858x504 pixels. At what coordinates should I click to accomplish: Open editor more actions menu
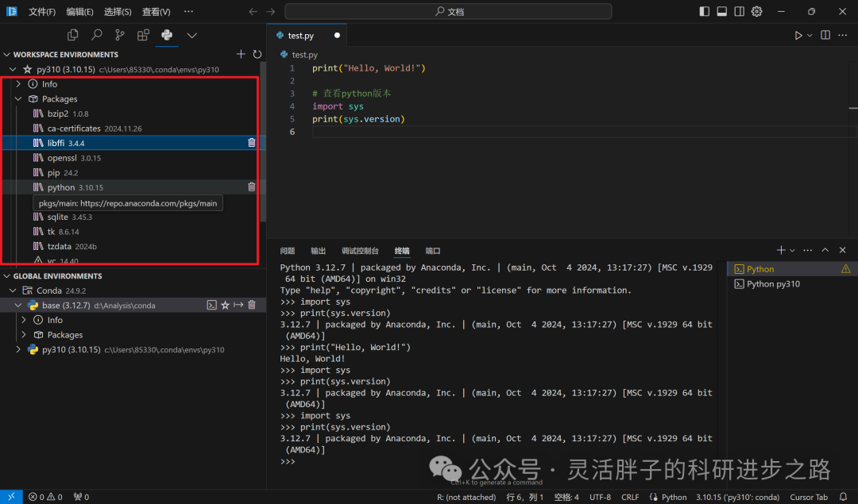843,35
